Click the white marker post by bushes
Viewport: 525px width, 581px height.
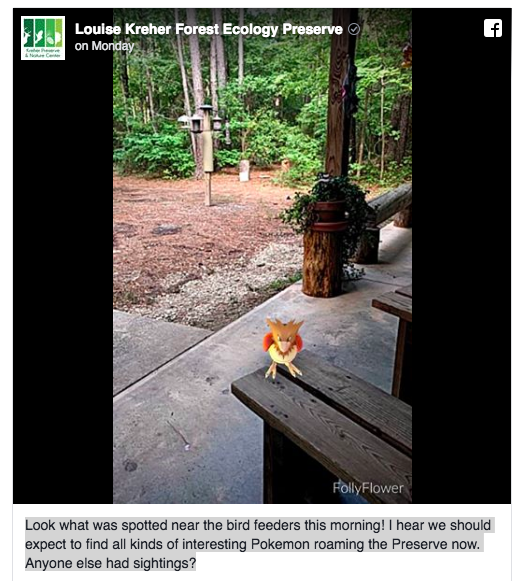pyautogui.click(x=244, y=170)
